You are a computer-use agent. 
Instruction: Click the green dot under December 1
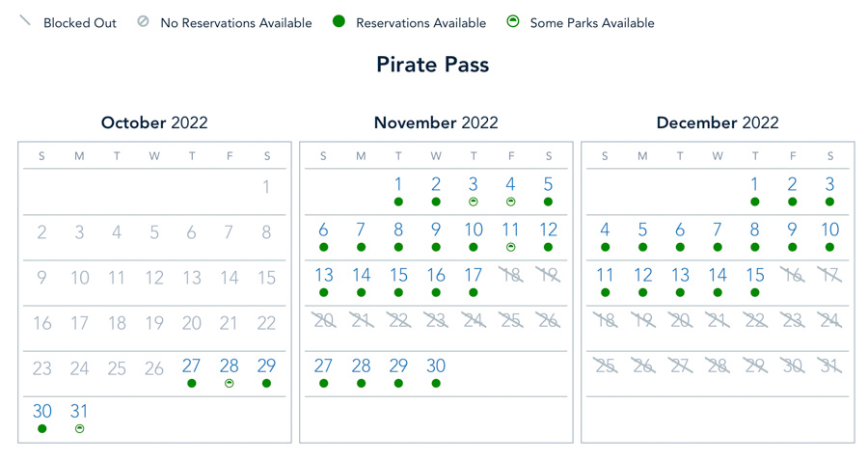(755, 203)
